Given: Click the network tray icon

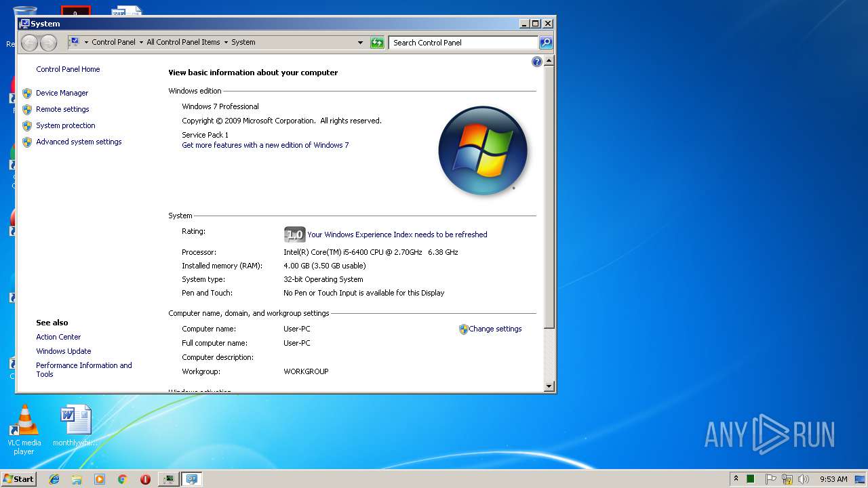Looking at the screenshot, I should point(787,479).
